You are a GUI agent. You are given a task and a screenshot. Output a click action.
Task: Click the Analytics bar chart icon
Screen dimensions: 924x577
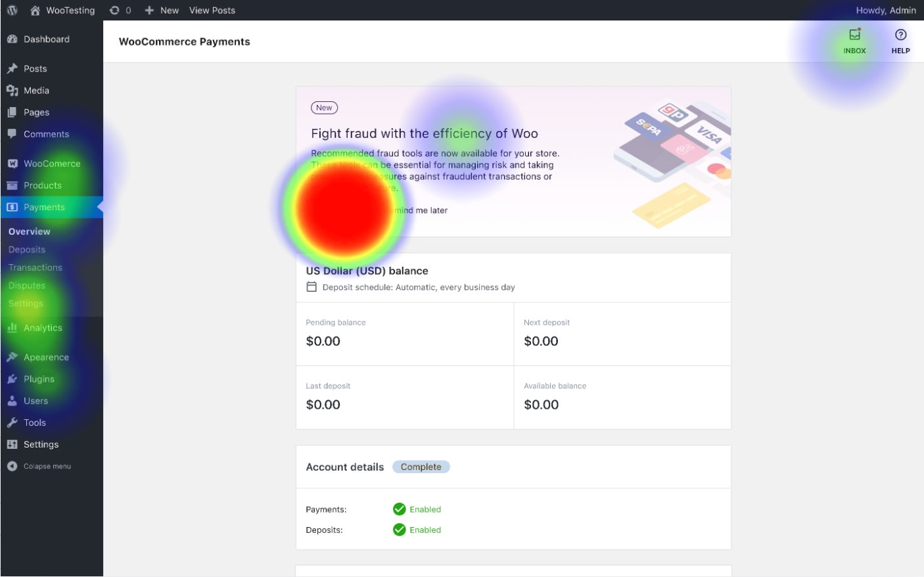[12, 327]
